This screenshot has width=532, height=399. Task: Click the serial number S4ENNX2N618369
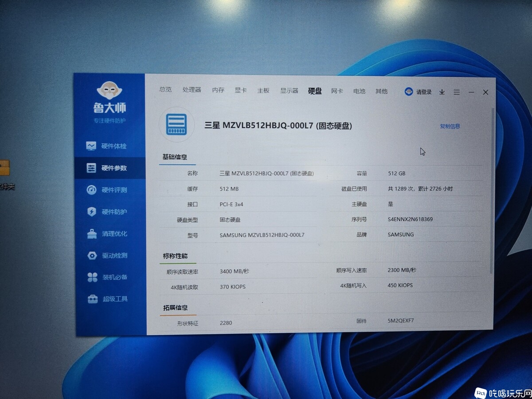410,219
